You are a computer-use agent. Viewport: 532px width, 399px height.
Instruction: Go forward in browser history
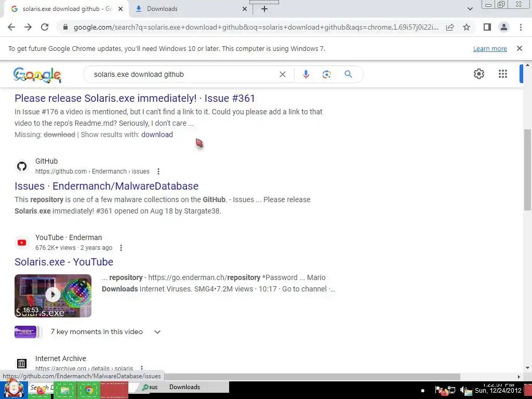pos(28,27)
